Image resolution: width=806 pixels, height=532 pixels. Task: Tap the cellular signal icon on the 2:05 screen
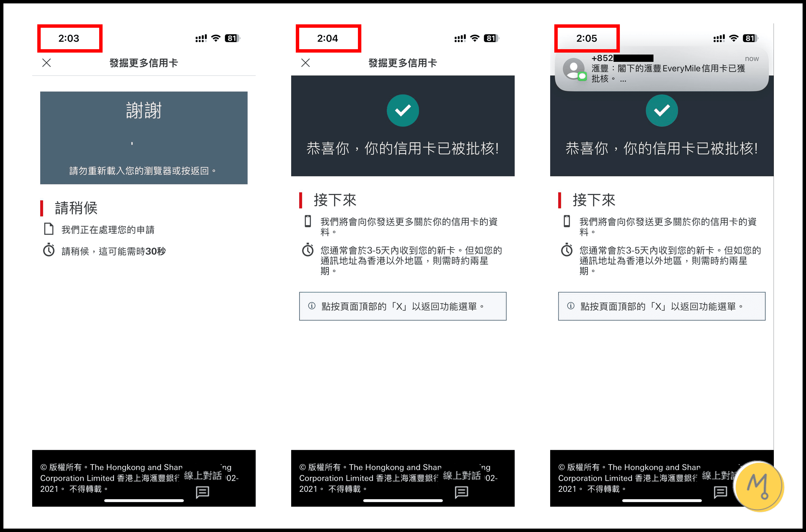[719, 38]
